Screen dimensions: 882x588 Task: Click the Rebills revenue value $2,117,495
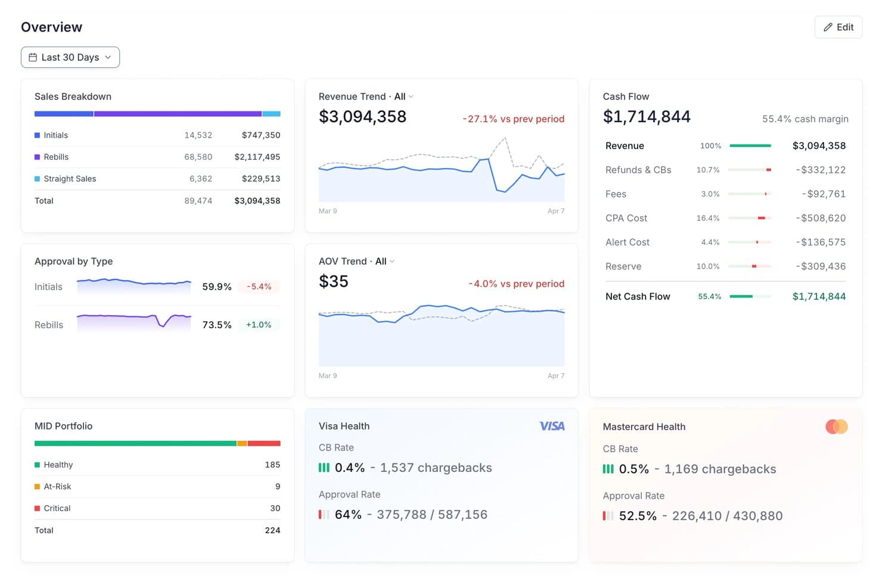click(x=257, y=157)
